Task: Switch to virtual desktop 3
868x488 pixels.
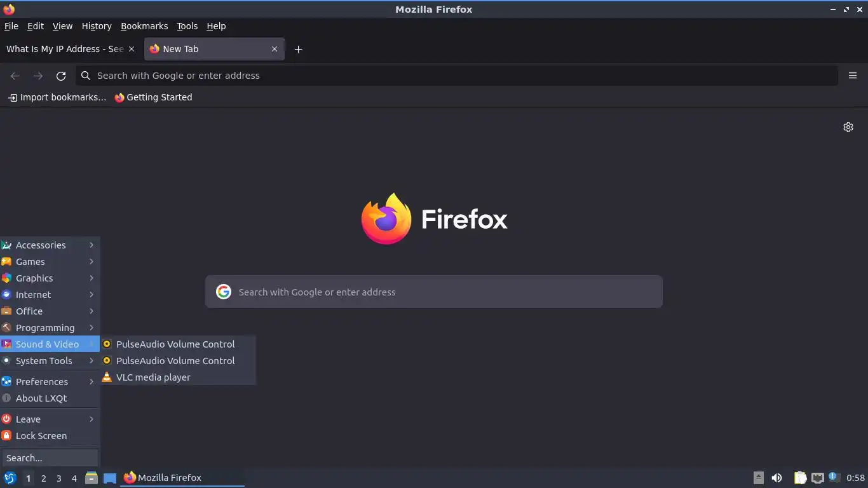Action: 58,478
